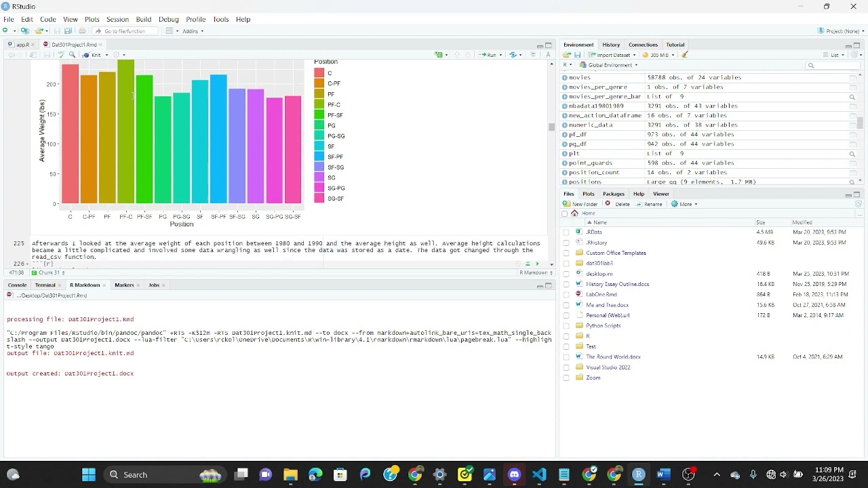
Task: Tick checkbox for History Essay Outline.docx
Action: click(x=566, y=285)
